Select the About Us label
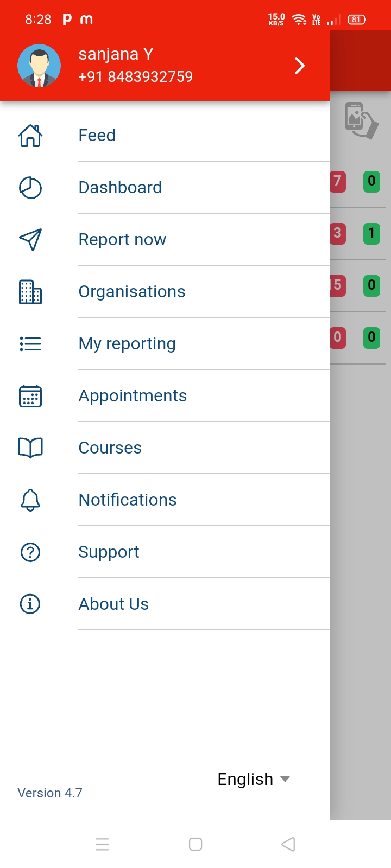This screenshot has height=868, width=391. tap(113, 604)
